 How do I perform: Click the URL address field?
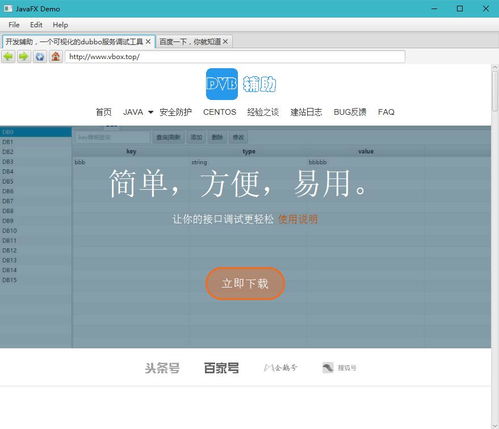235,57
